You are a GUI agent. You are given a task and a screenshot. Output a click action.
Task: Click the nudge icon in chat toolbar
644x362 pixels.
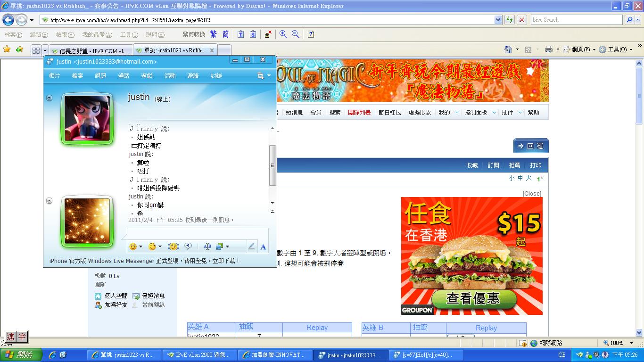[x=173, y=247]
